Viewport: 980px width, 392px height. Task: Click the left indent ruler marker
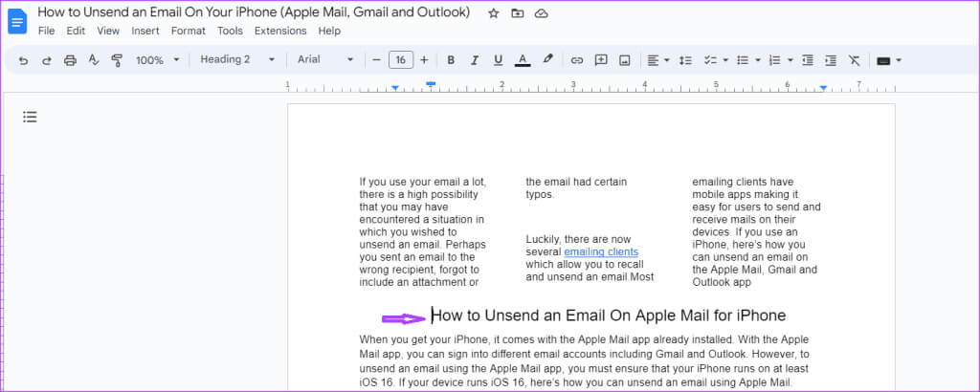click(x=395, y=88)
